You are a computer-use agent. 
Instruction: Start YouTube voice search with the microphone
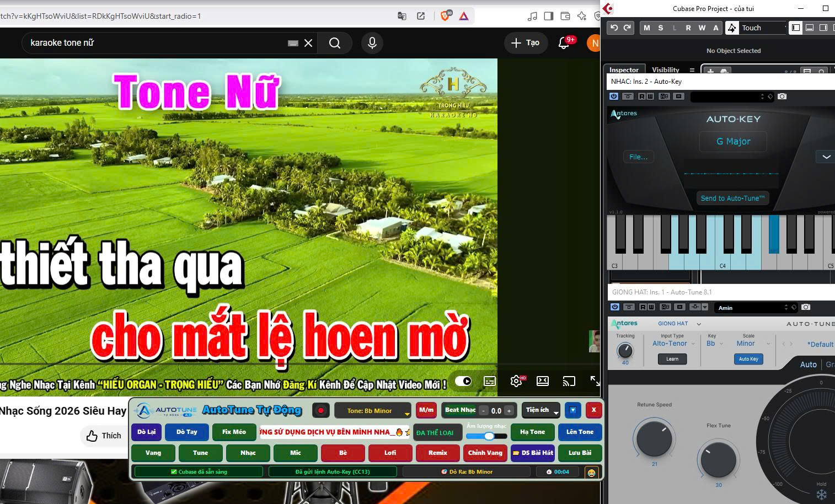[x=372, y=43]
